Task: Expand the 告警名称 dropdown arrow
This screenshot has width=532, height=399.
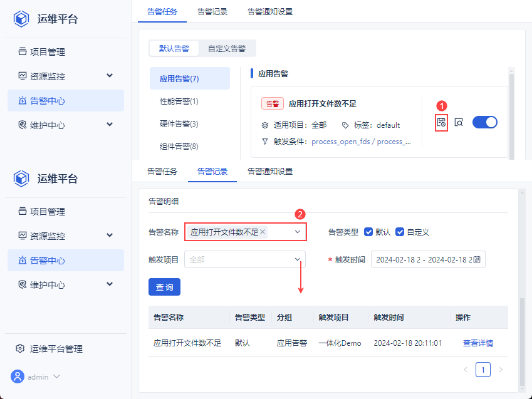Action: (x=298, y=232)
